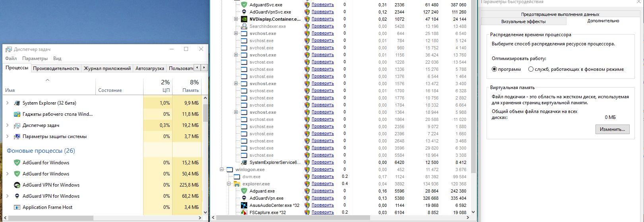The height and width of the screenshot is (222, 644).
Task: Select служб, работающих в фоновом режиме option
Action: tap(531, 69)
